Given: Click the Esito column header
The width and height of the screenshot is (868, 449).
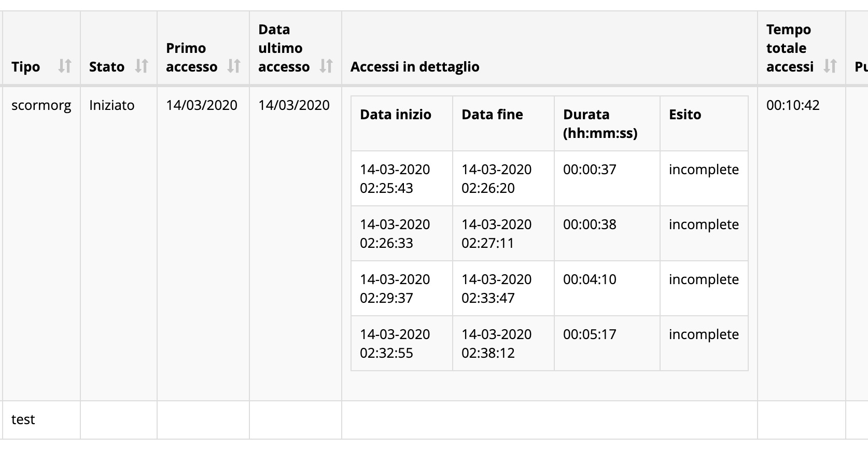Looking at the screenshot, I should click(685, 115).
